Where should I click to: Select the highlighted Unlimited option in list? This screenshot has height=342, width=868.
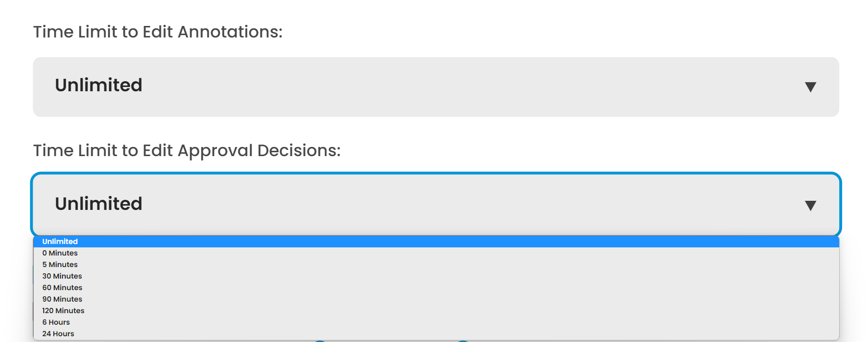coord(60,242)
